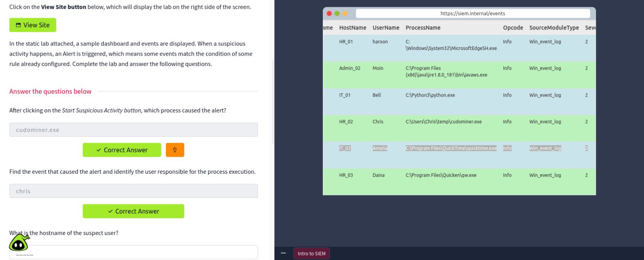Click the first Correct Answer button

pos(122,150)
